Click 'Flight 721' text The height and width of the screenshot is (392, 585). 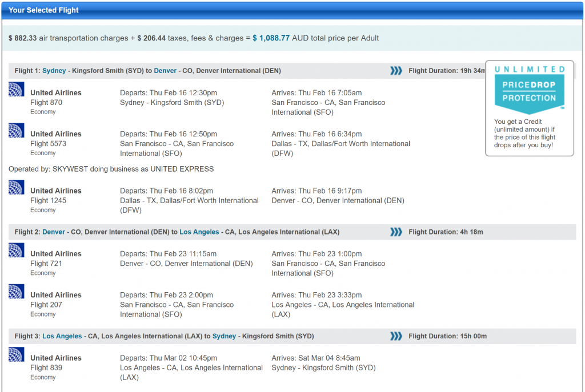pos(46,264)
